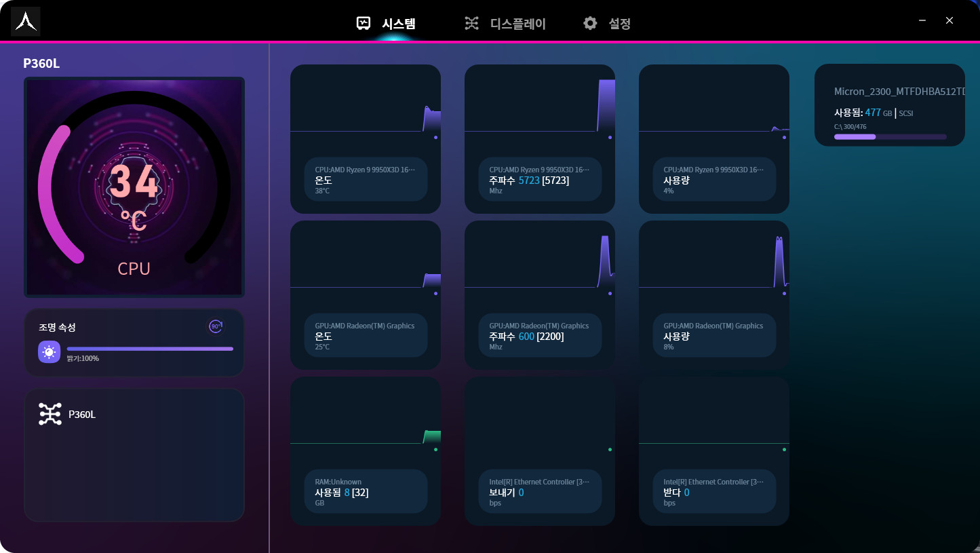Open the CPU 온도 graph card
The width and height of the screenshot is (980, 553).
click(366, 139)
